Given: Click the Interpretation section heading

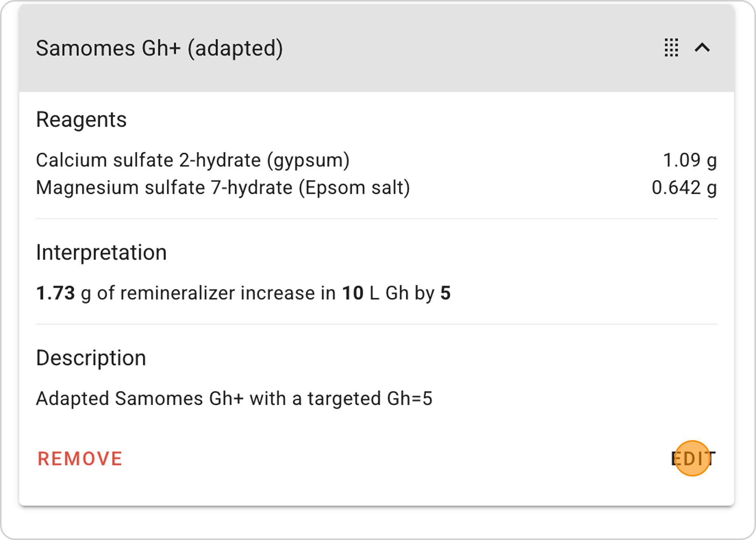Looking at the screenshot, I should point(101,253).
